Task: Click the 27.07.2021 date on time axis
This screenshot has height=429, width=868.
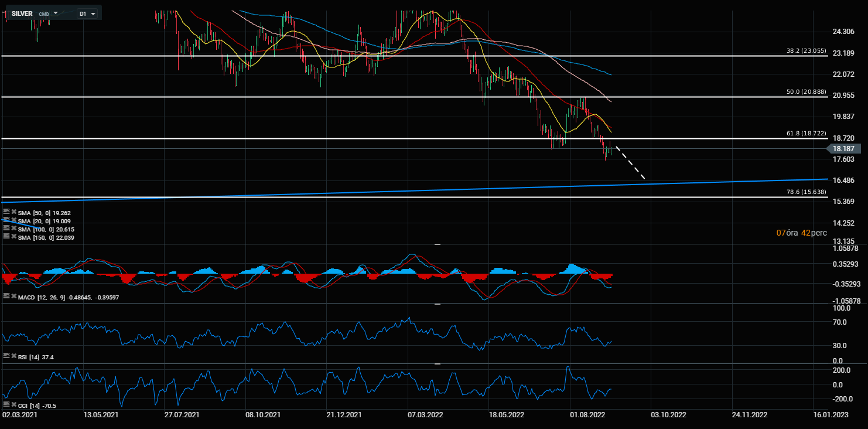Action: 182,415
